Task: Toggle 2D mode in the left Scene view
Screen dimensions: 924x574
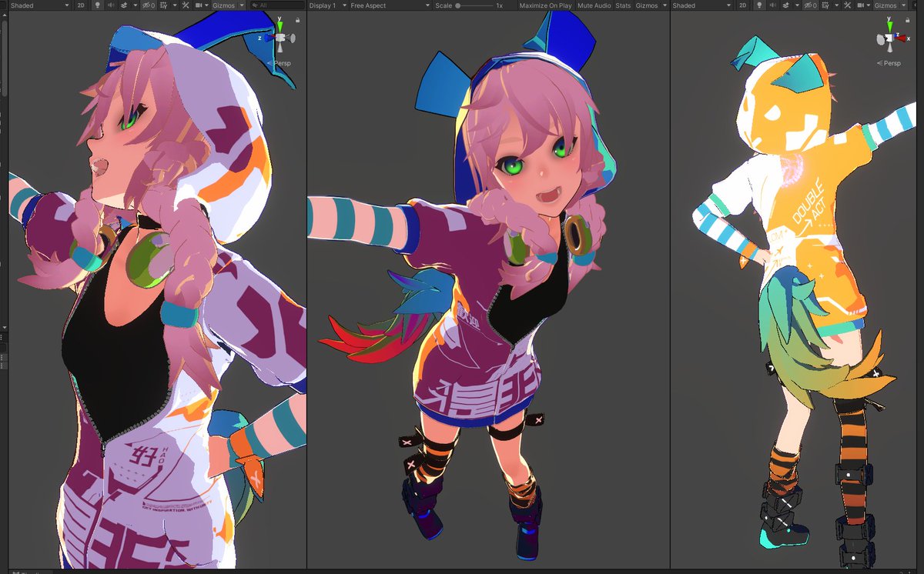Action: click(x=79, y=5)
